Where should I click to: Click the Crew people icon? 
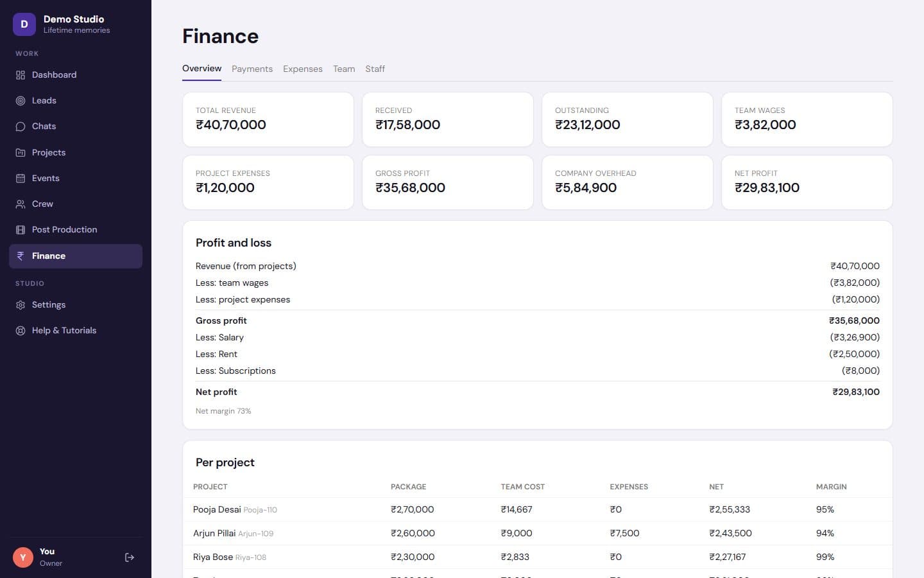[21, 204]
